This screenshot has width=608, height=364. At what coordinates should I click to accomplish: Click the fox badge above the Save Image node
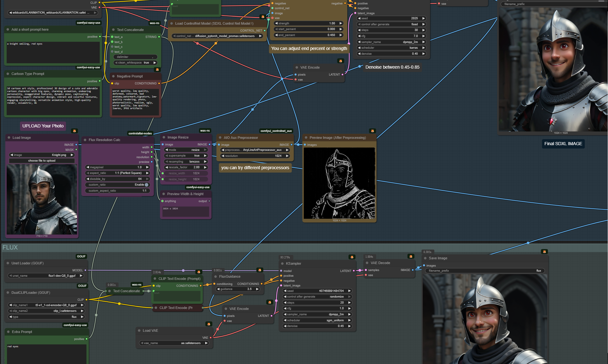544,252
